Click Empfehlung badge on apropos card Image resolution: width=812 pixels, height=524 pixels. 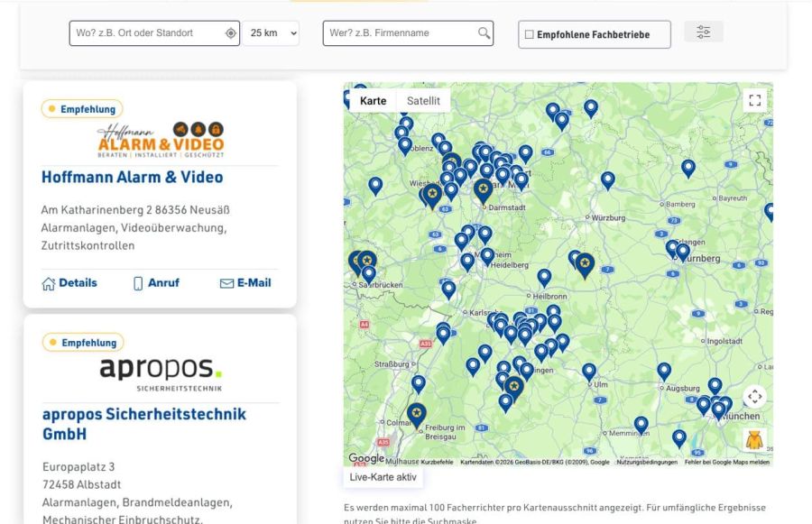[x=83, y=342]
